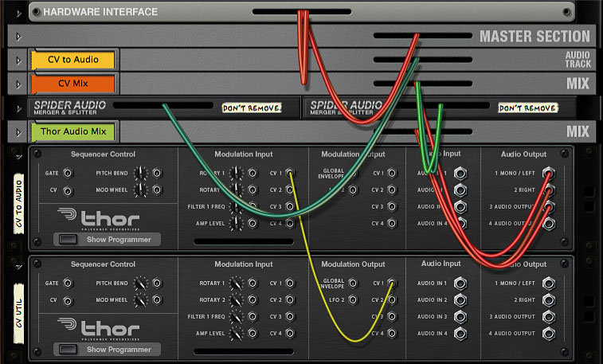Select the orange CV Mix name label
This screenshot has width=603, height=364.
tap(73, 83)
